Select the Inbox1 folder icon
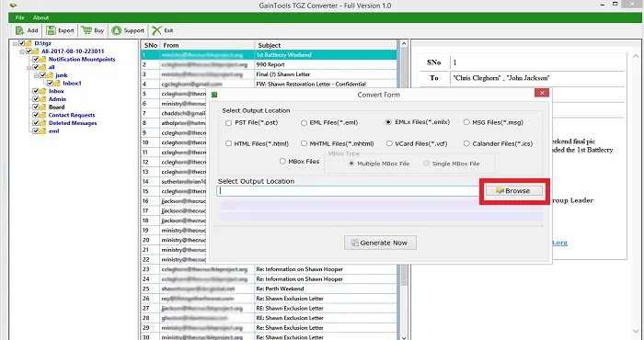 tap(57, 84)
